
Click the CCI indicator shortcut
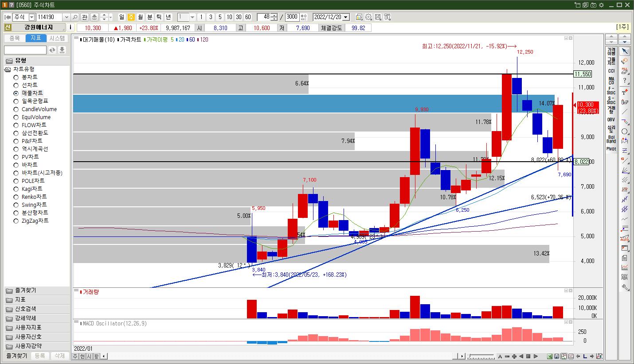click(x=611, y=71)
